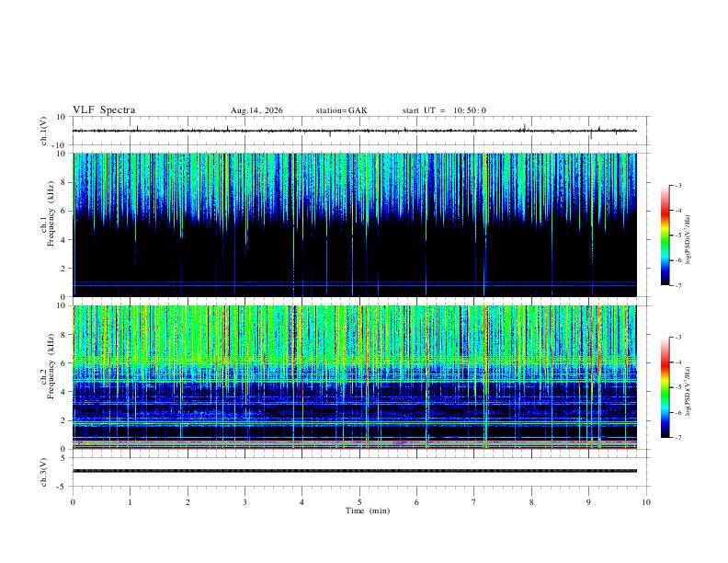The height and width of the screenshot is (563, 728).
Task: Click the ch.1 spectrogram at 4 minutes
Action: (302, 224)
